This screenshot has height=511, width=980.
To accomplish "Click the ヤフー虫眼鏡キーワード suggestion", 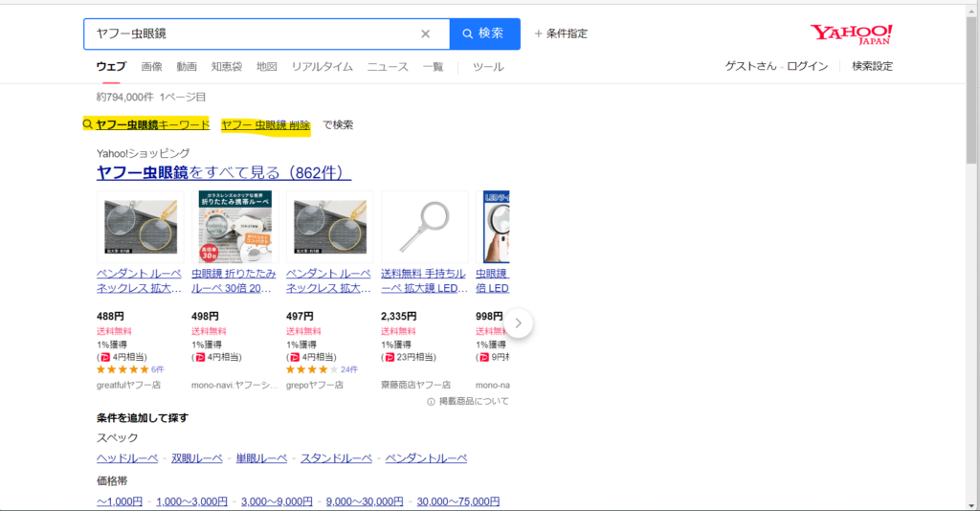I will click(152, 125).
